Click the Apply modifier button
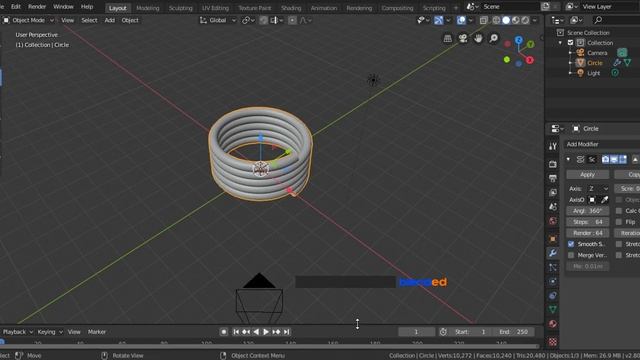640x360 pixels. tap(587, 175)
